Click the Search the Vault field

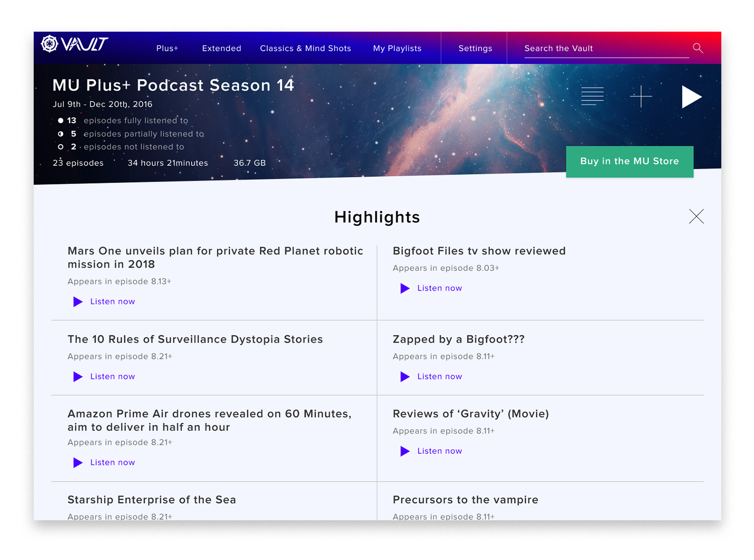click(x=607, y=48)
